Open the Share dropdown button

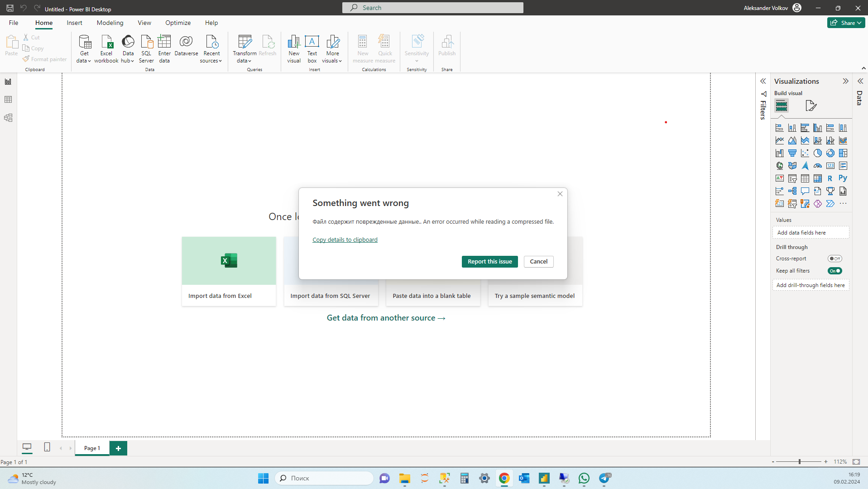coord(846,23)
